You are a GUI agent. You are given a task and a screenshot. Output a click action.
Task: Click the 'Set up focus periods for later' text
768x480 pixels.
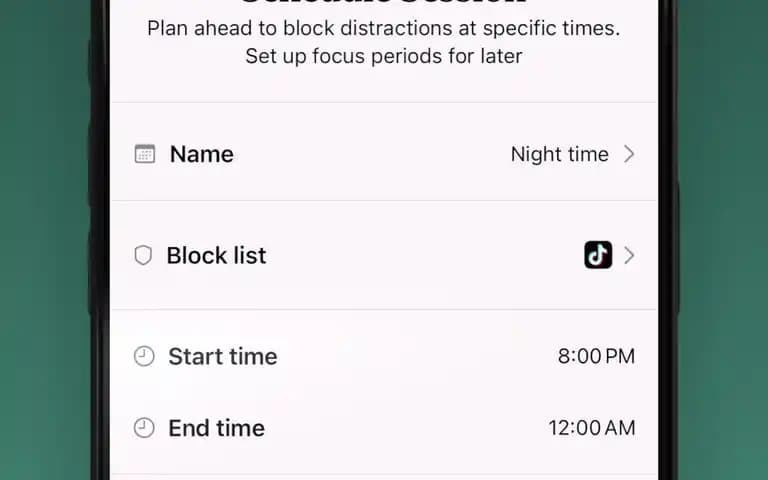[384, 56]
